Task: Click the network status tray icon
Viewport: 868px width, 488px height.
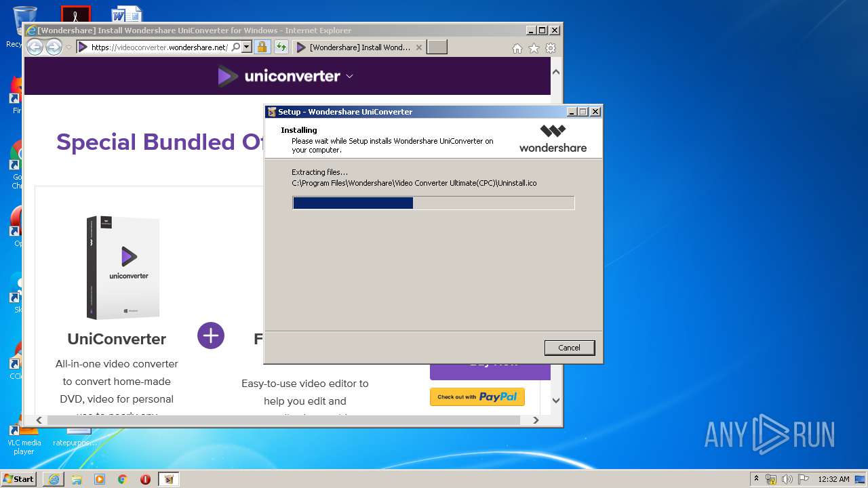Action: tap(771, 479)
